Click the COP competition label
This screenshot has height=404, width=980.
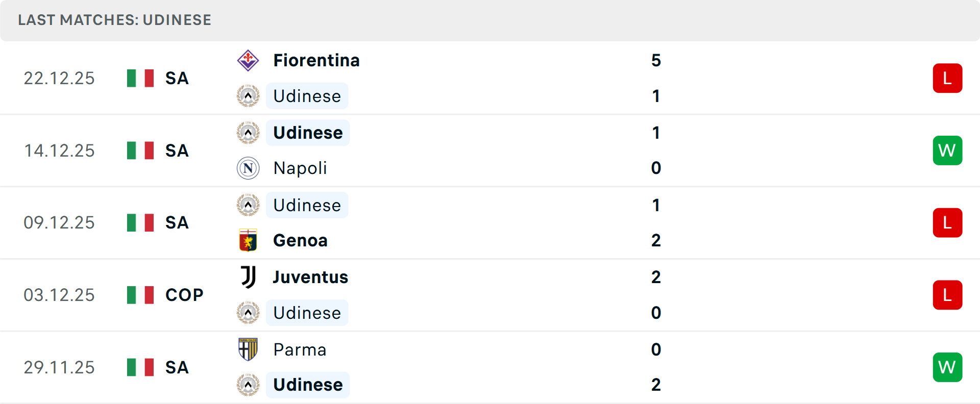pyautogui.click(x=184, y=295)
